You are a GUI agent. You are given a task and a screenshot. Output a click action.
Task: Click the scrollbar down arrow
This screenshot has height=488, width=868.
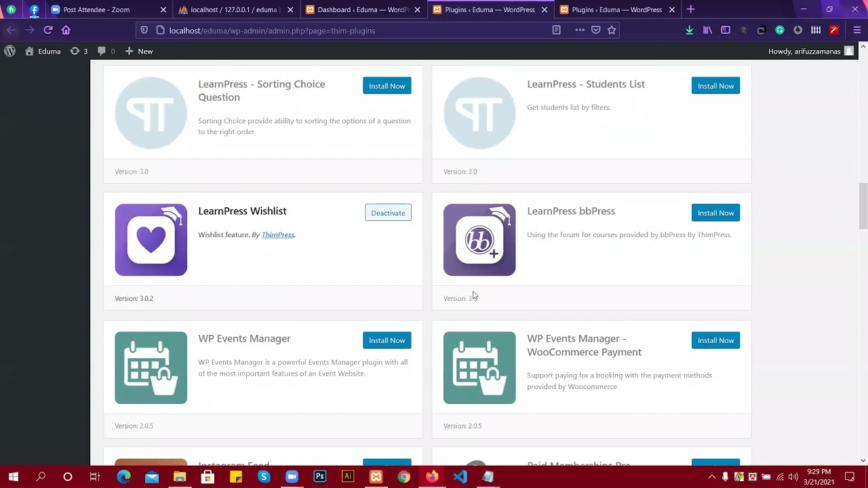pyautogui.click(x=863, y=460)
